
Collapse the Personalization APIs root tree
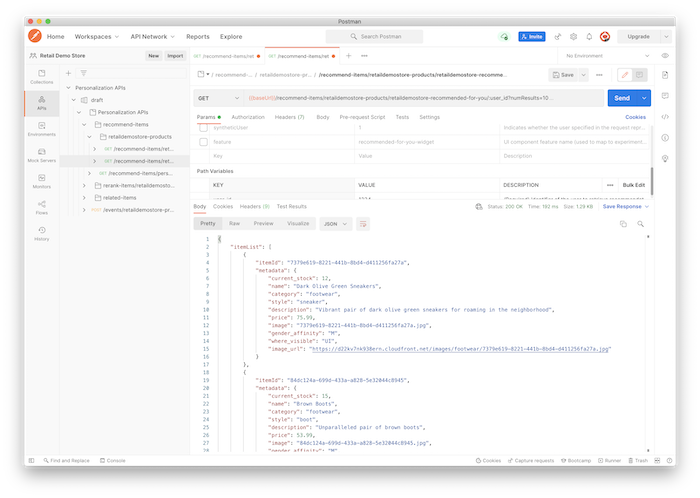pyautogui.click(x=69, y=88)
